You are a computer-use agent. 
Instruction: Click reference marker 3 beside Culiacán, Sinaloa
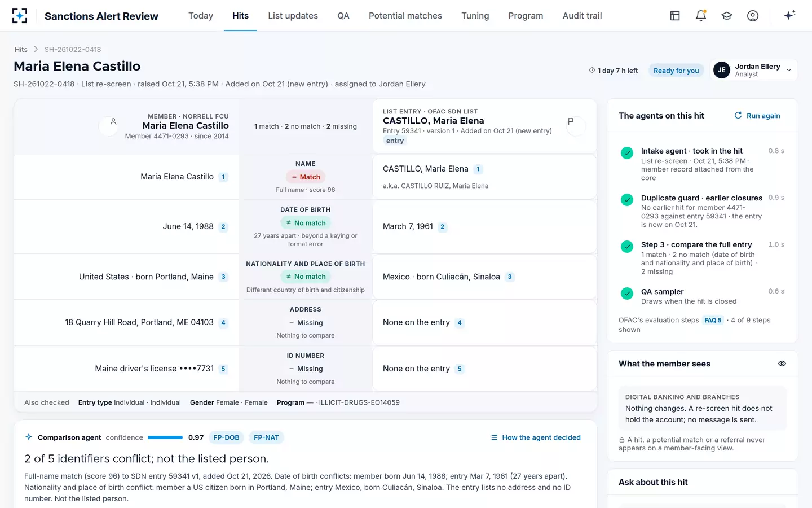coord(510,277)
